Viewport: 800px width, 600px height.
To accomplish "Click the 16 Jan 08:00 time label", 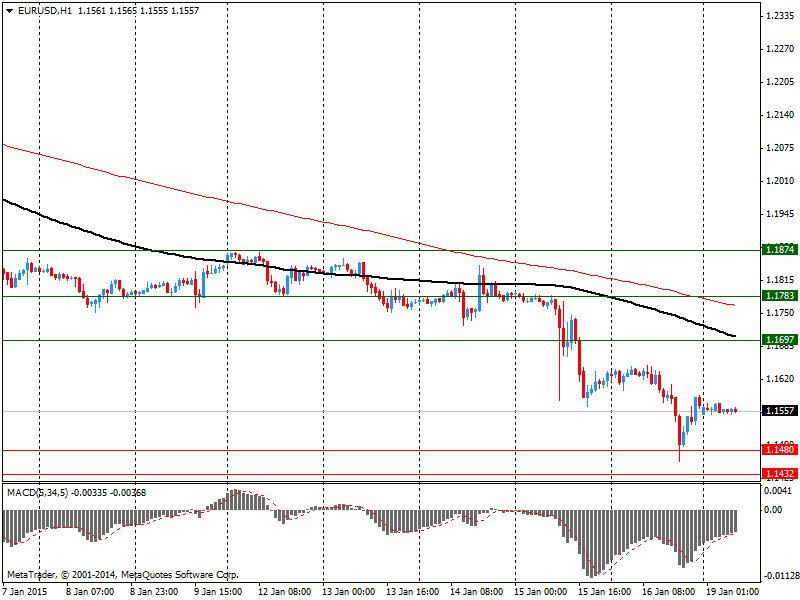I will [x=668, y=592].
